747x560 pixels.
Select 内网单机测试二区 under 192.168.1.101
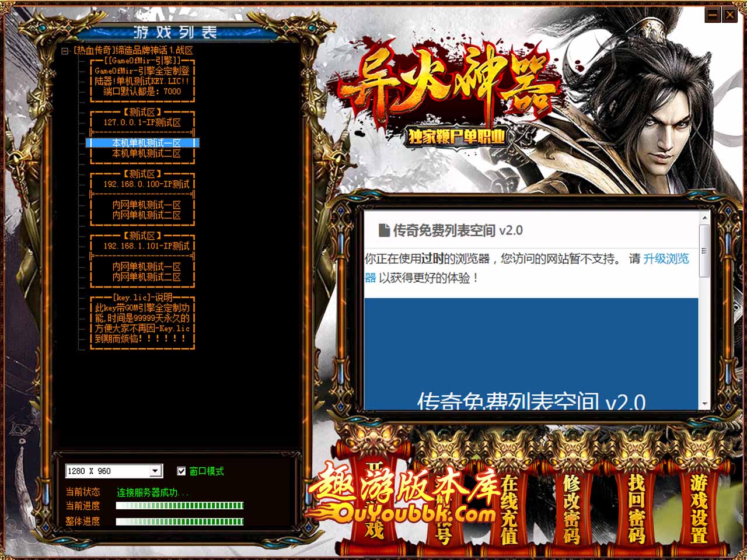pyautogui.click(x=146, y=277)
